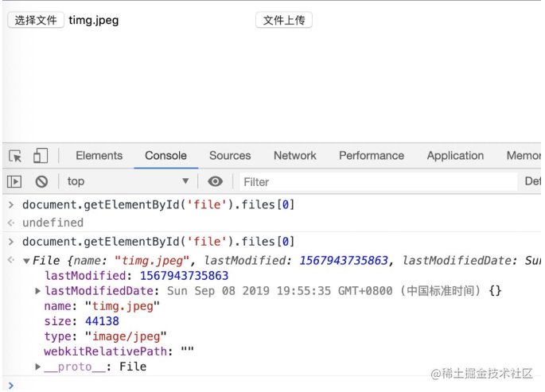545x392 pixels.
Task: Switch to the Console tab
Action: (165, 156)
